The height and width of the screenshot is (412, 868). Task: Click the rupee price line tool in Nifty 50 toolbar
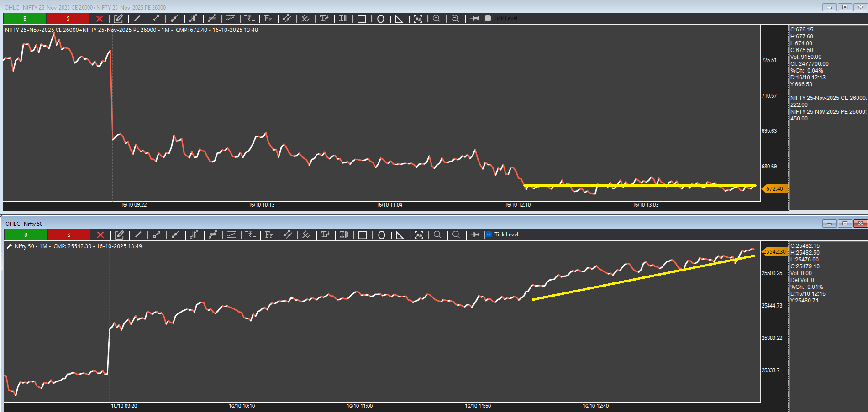coord(251,235)
